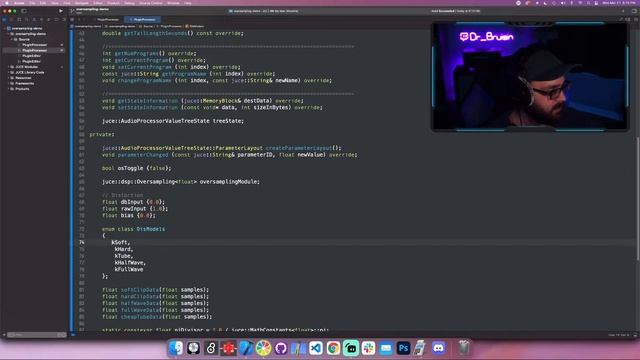
Task: Click the 'private:' keyword line
Action: [102, 134]
